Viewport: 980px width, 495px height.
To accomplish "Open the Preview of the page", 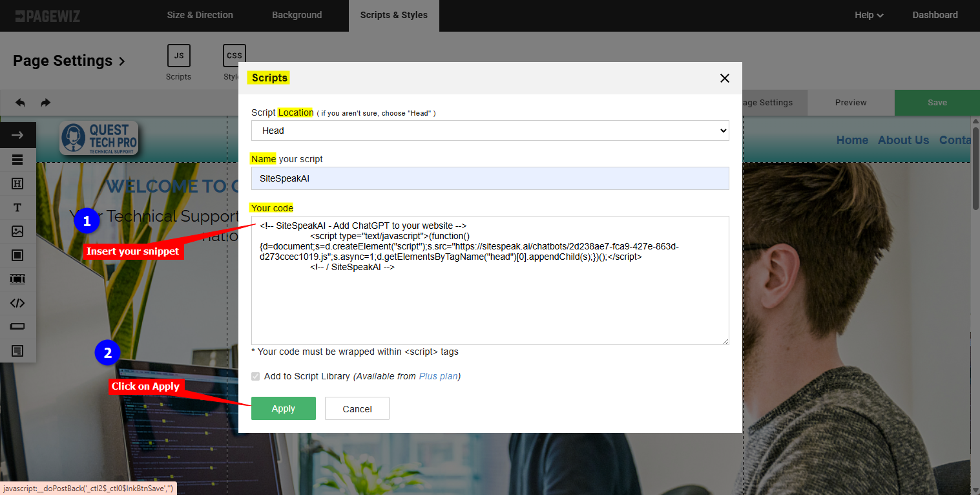I will pyautogui.click(x=851, y=103).
